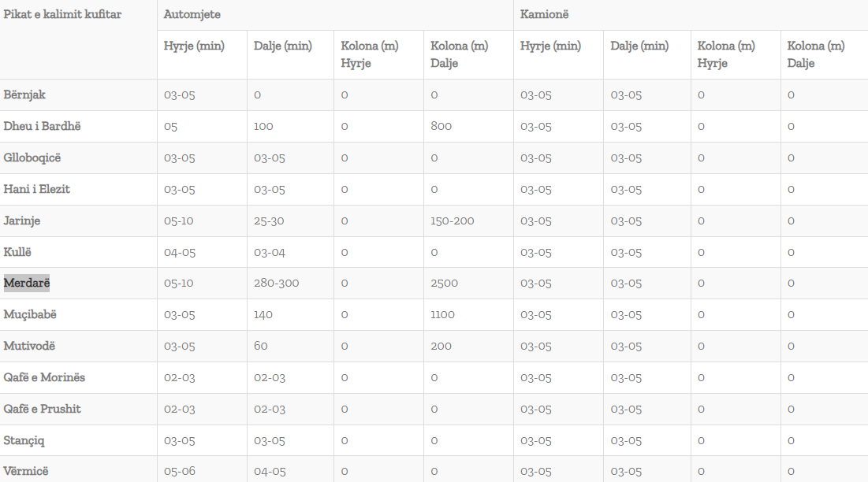Select the Vërmicë border crossing name

(x=25, y=471)
